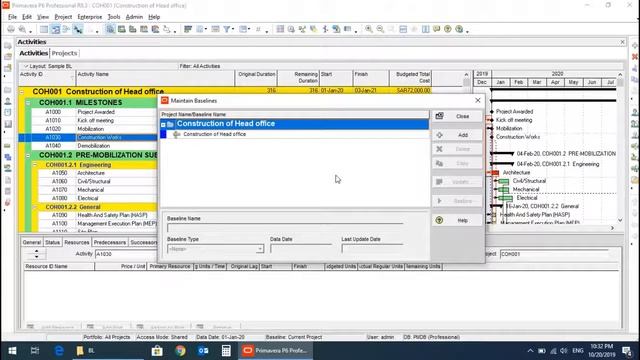Click the Task View taskbar icon
Screen dimensions: 640x360
(x=35, y=350)
